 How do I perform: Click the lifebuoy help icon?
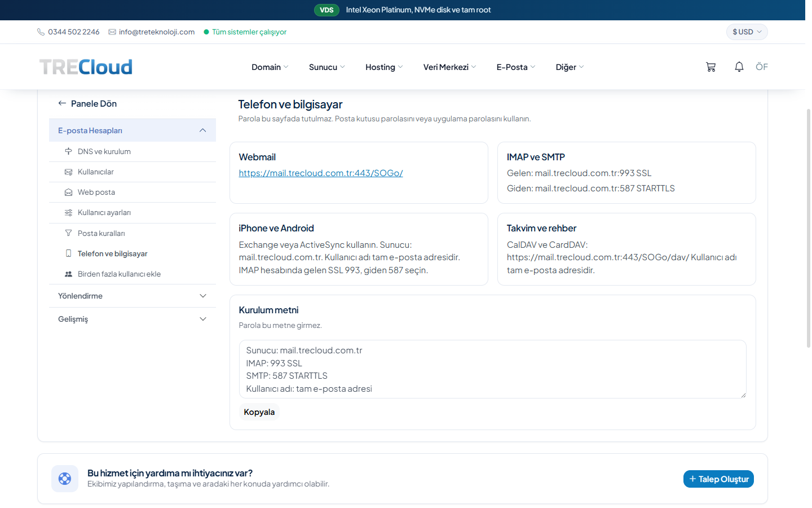click(65, 479)
